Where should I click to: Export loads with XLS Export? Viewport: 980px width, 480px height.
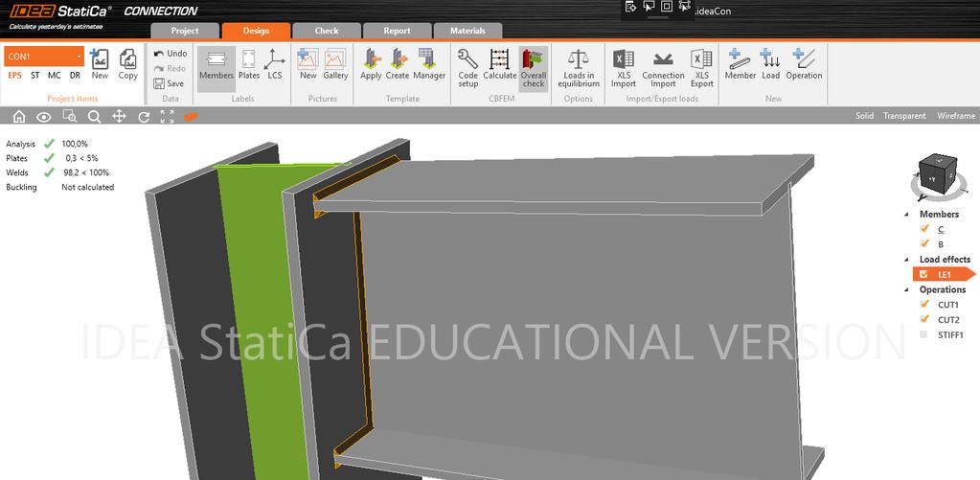702,69
